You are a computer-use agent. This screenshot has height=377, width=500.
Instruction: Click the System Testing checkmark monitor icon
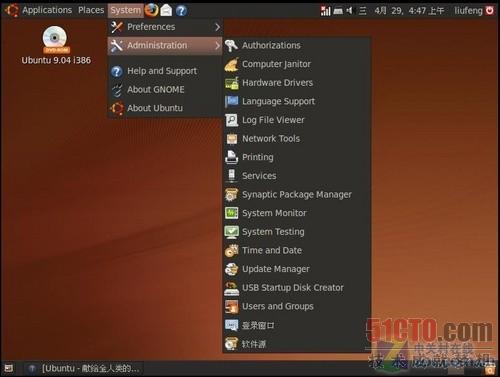click(x=231, y=232)
